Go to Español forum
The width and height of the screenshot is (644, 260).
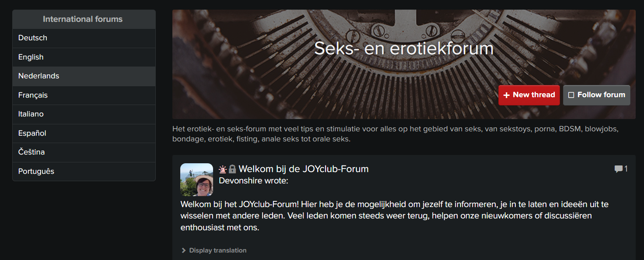click(x=84, y=133)
